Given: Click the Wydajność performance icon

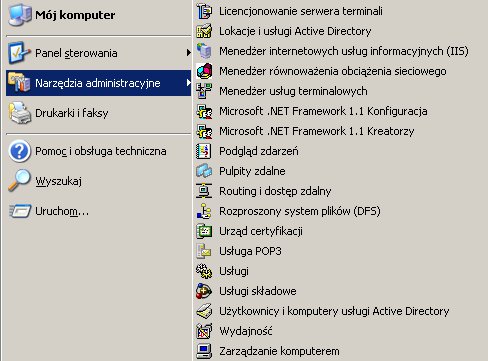Looking at the screenshot, I should pos(204,331).
